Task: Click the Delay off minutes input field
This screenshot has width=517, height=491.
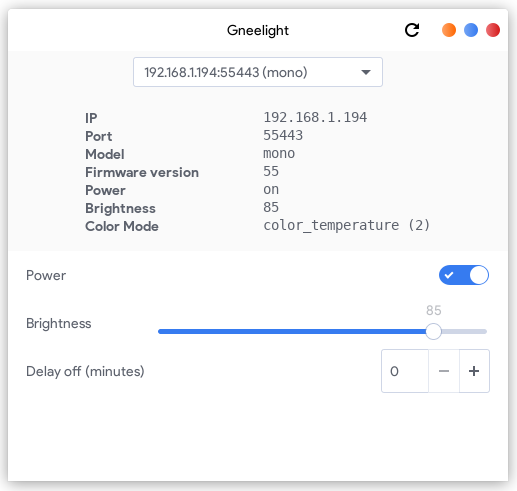Action: pyautogui.click(x=405, y=371)
